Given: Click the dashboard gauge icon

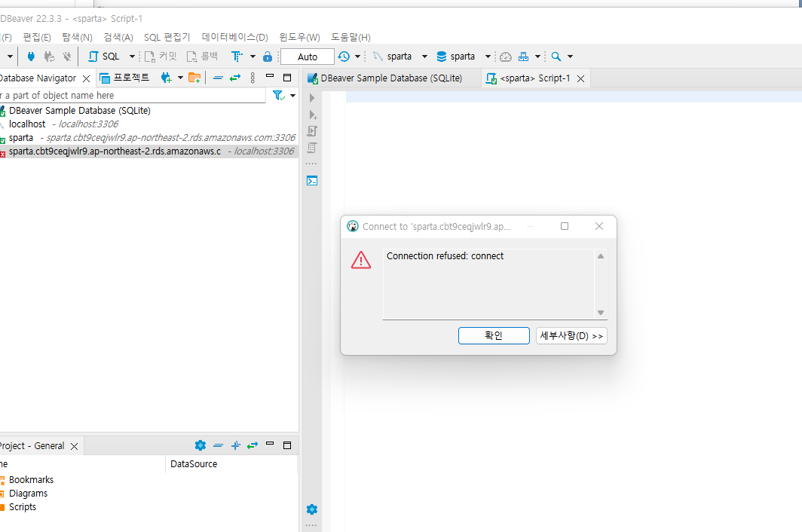Looking at the screenshot, I should coord(506,57).
